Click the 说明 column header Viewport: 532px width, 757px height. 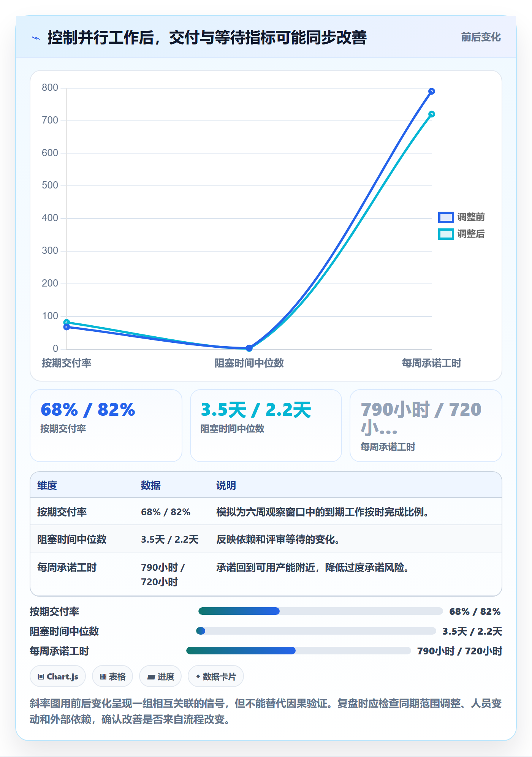[226, 485]
